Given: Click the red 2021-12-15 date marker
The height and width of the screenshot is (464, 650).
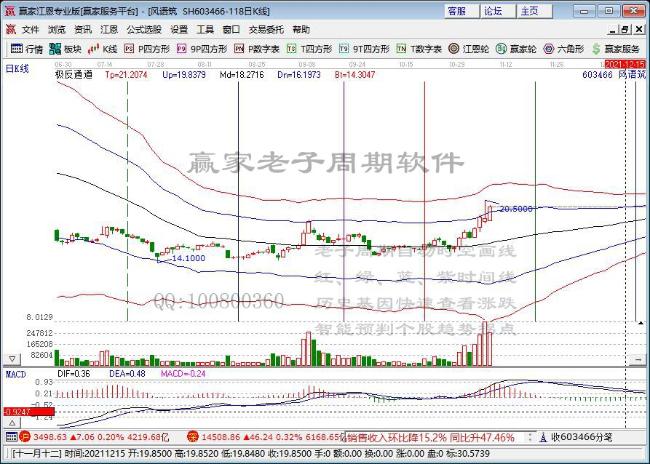Looking at the screenshot, I should [x=625, y=65].
